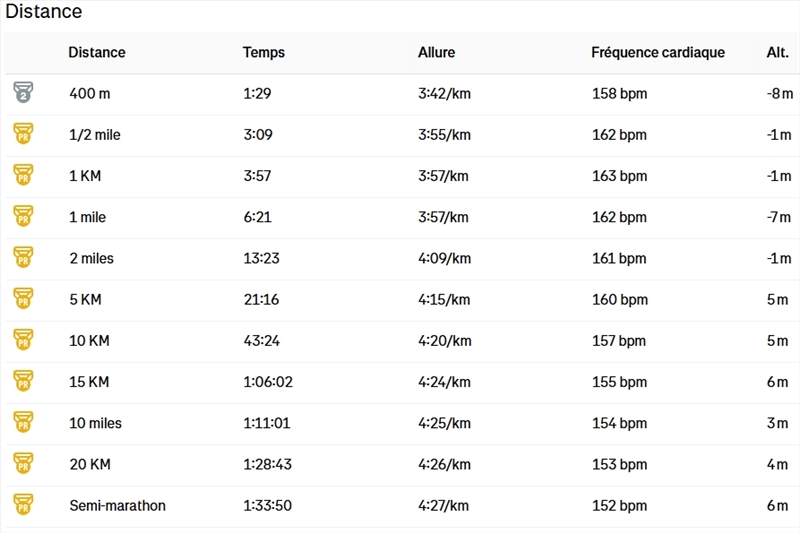The width and height of the screenshot is (800, 533).
Task: Select the Semi-marathon distance label
Action: 117,505
